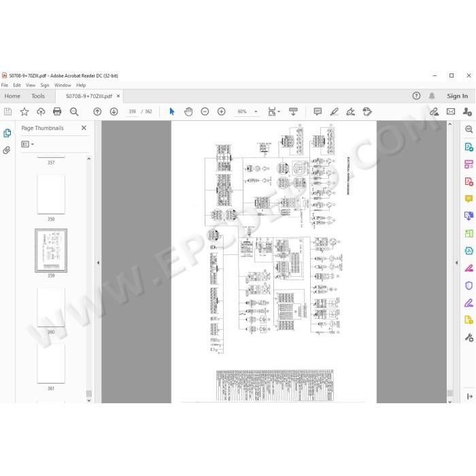The width and height of the screenshot is (476, 476).
Task: Select page 361 thumbnail
Action: coord(51,364)
